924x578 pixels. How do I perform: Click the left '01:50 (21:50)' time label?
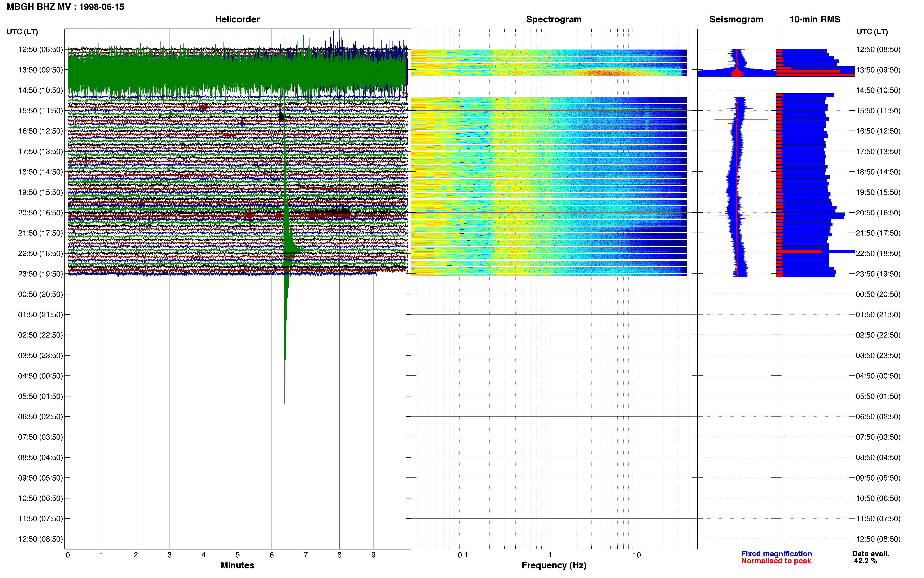41,315
